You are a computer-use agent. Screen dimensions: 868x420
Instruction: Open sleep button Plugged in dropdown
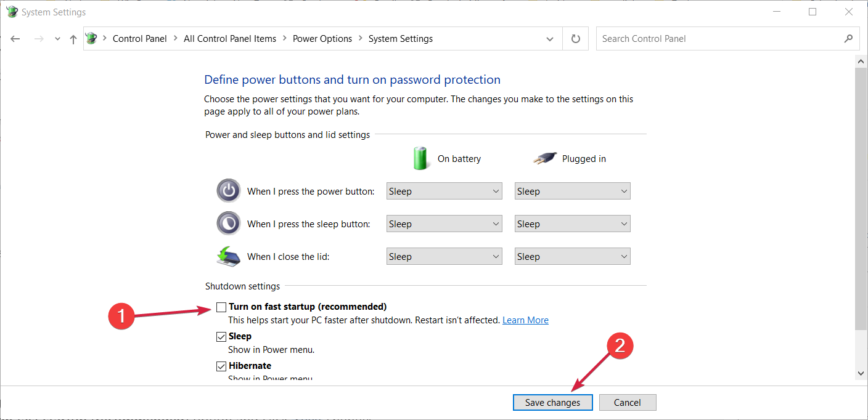[572, 224]
